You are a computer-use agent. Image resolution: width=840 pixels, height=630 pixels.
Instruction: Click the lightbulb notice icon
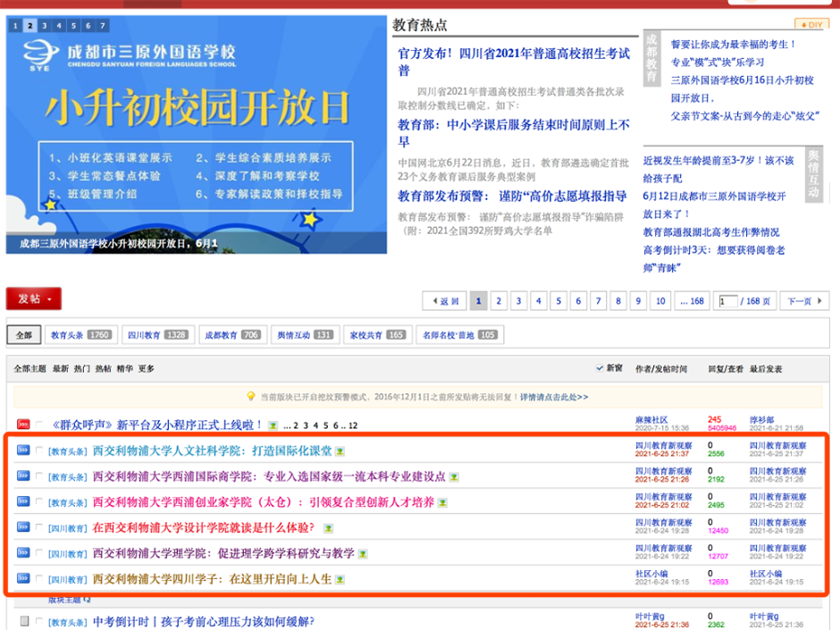point(251,397)
